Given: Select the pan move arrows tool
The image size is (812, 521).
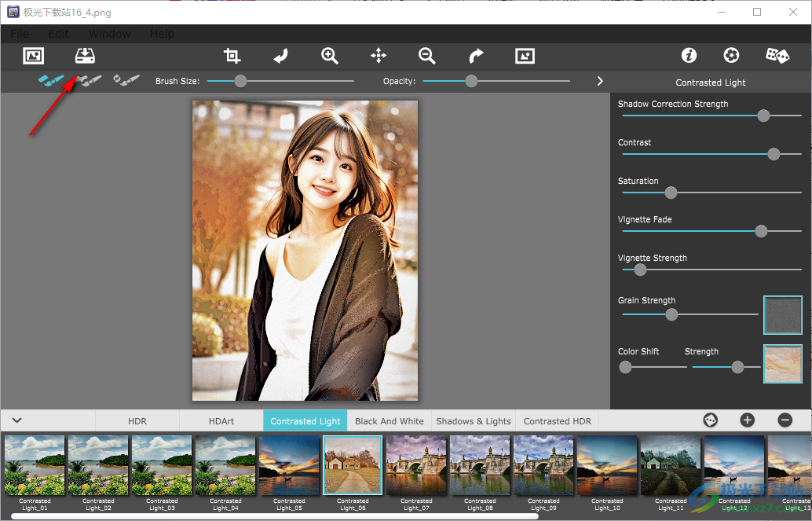Looking at the screenshot, I should [x=379, y=56].
